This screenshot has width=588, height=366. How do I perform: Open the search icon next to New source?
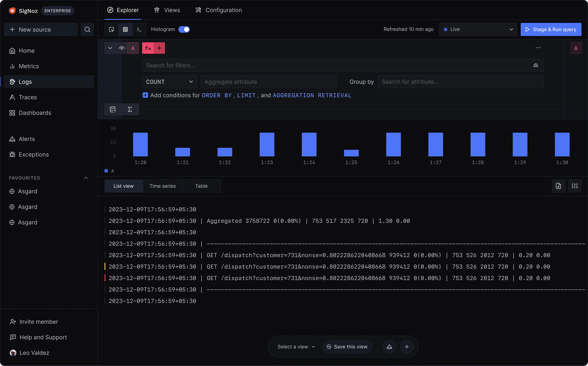click(x=87, y=29)
